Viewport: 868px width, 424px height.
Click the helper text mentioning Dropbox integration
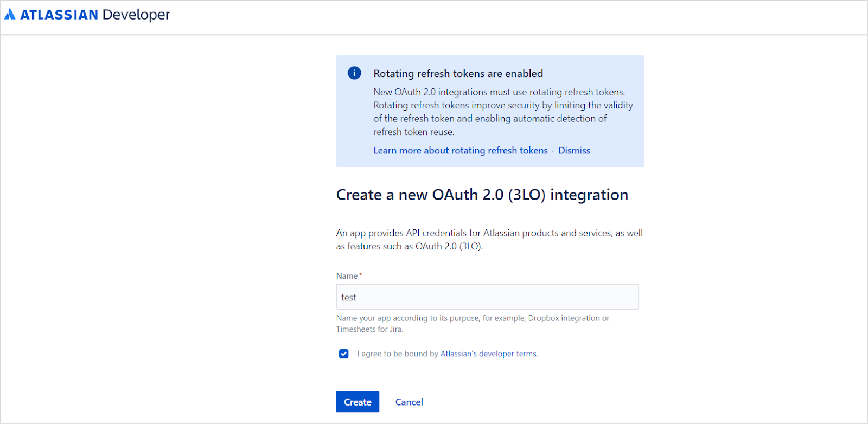click(472, 318)
